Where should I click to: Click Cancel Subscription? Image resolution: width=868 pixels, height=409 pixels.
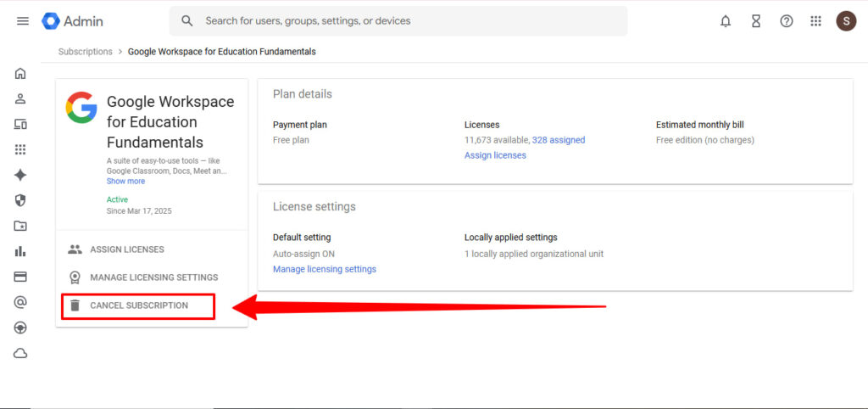(139, 305)
